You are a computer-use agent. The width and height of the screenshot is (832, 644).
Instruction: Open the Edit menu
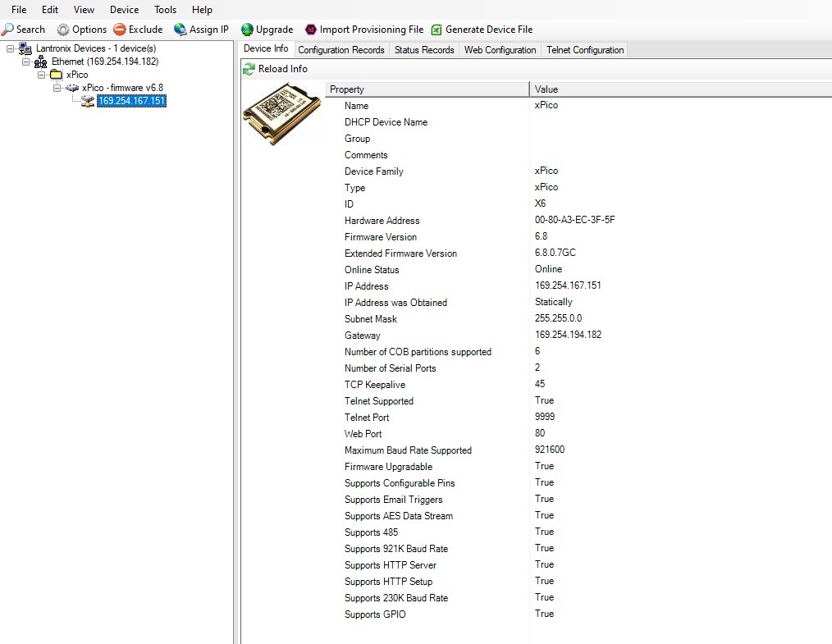click(x=50, y=10)
